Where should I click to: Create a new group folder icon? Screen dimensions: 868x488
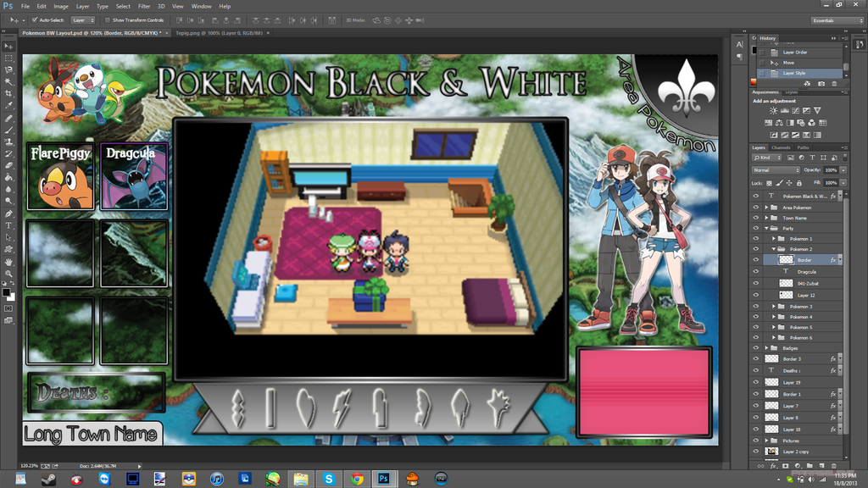[810, 466]
